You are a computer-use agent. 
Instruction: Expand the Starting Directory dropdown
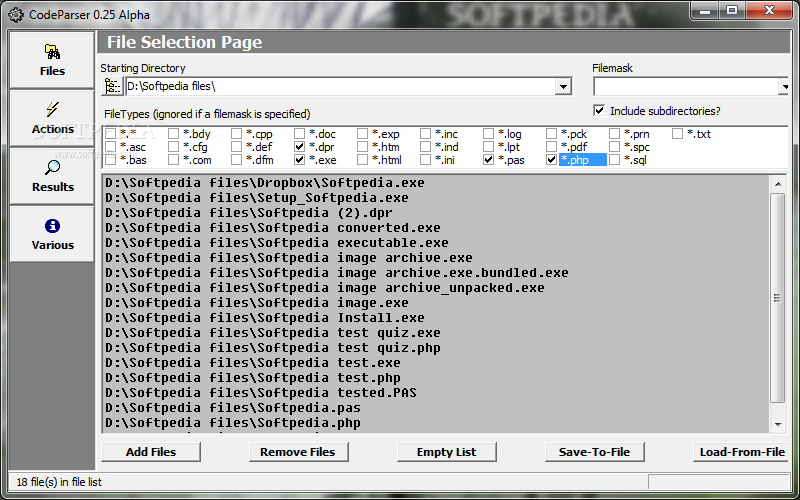(563, 86)
